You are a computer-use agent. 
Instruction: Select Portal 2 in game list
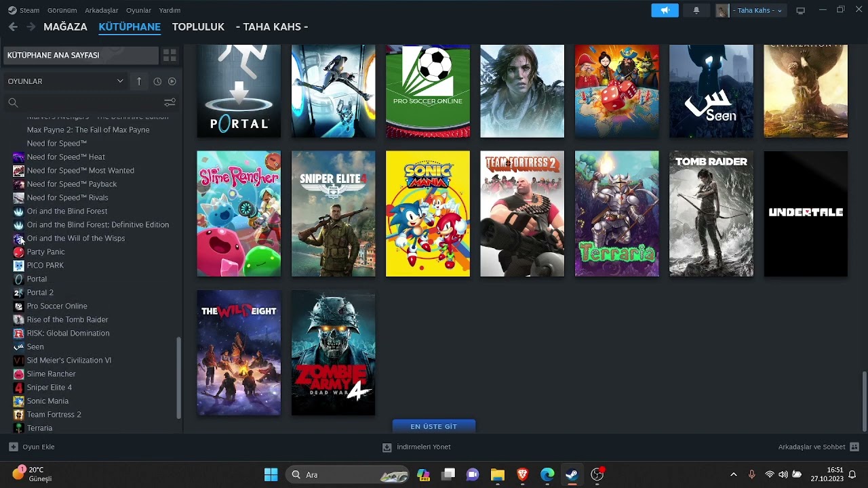40,292
